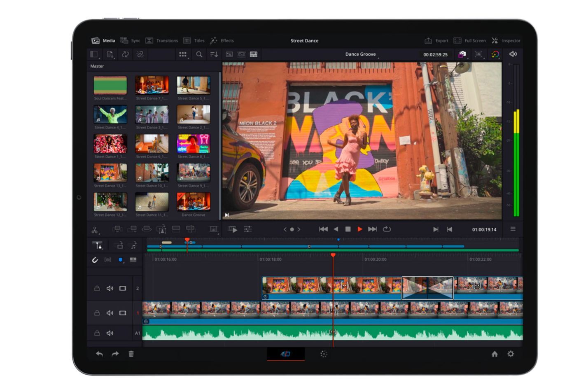
Task: Open the timeline options hamburger menu
Action: tap(513, 229)
